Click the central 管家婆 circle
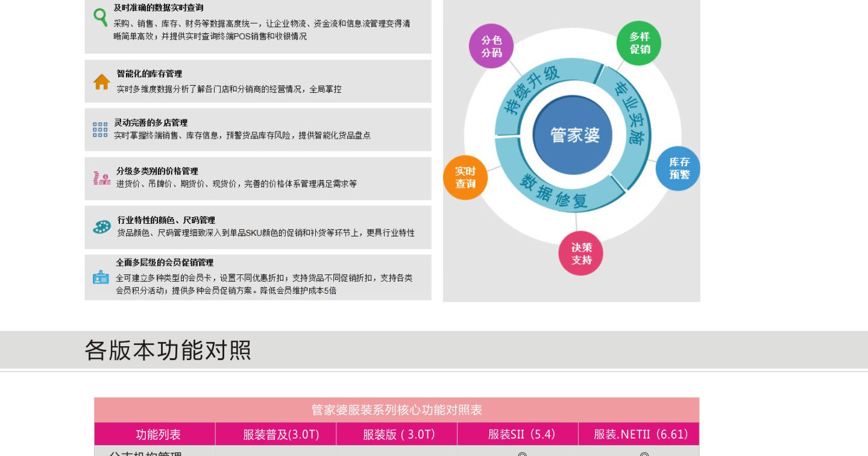This screenshot has width=868, height=456. click(x=573, y=135)
